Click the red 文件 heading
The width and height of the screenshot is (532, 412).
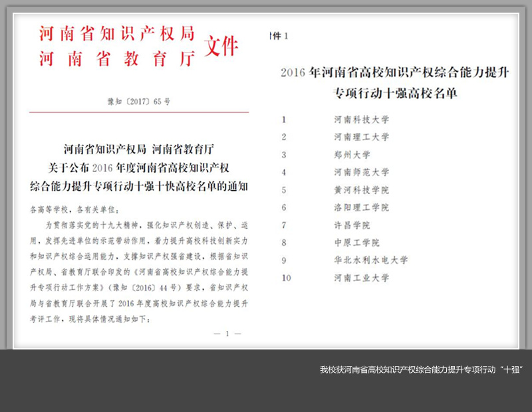220,47
